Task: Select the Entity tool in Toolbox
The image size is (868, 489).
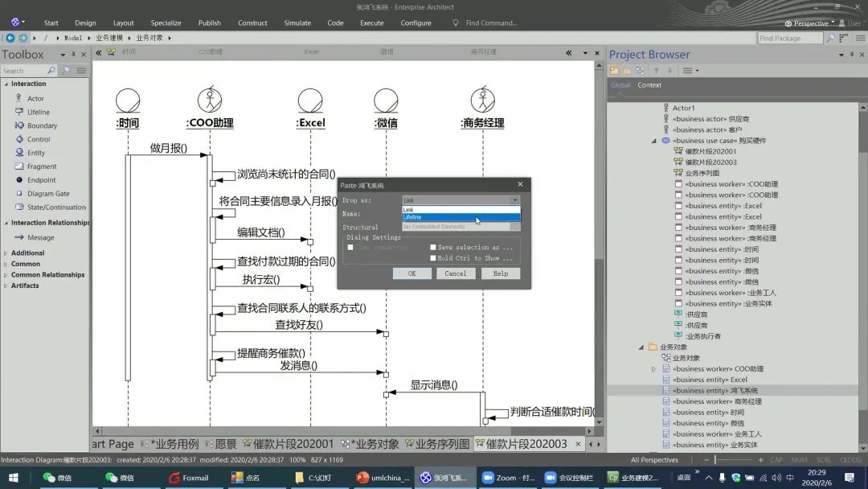Action: coord(30,153)
